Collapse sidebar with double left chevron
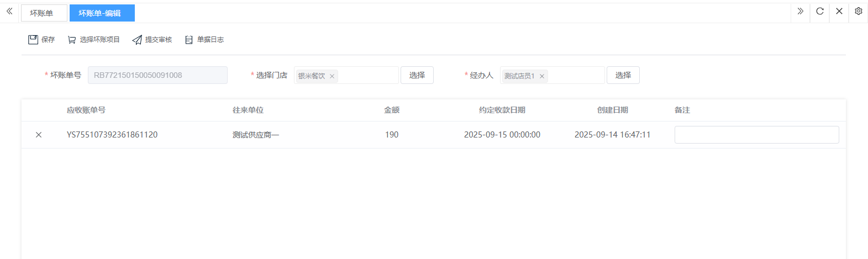 tap(9, 11)
